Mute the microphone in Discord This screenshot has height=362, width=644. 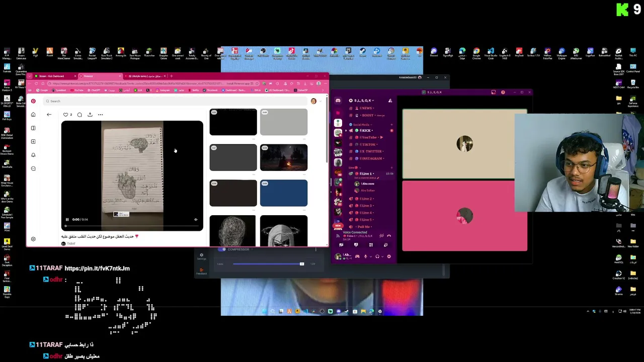coord(366,256)
